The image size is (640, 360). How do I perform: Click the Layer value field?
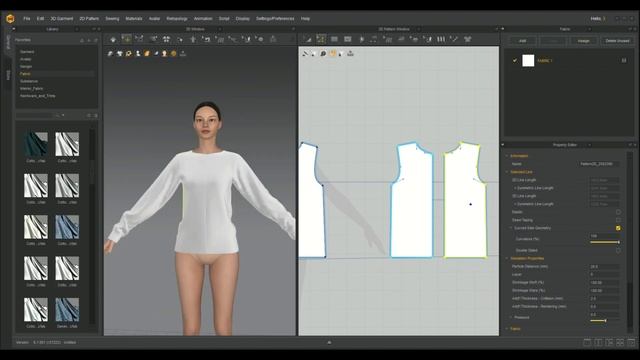pyautogui.click(x=604, y=274)
